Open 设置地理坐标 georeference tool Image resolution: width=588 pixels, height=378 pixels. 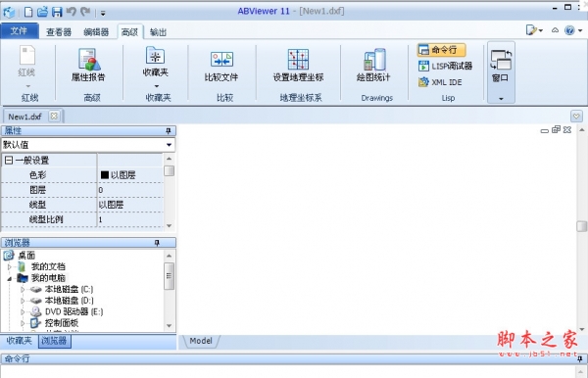click(298, 65)
